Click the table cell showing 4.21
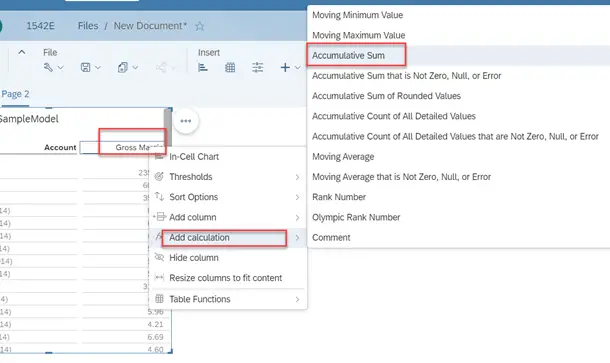The width and height of the screenshot is (610, 363). click(156, 324)
